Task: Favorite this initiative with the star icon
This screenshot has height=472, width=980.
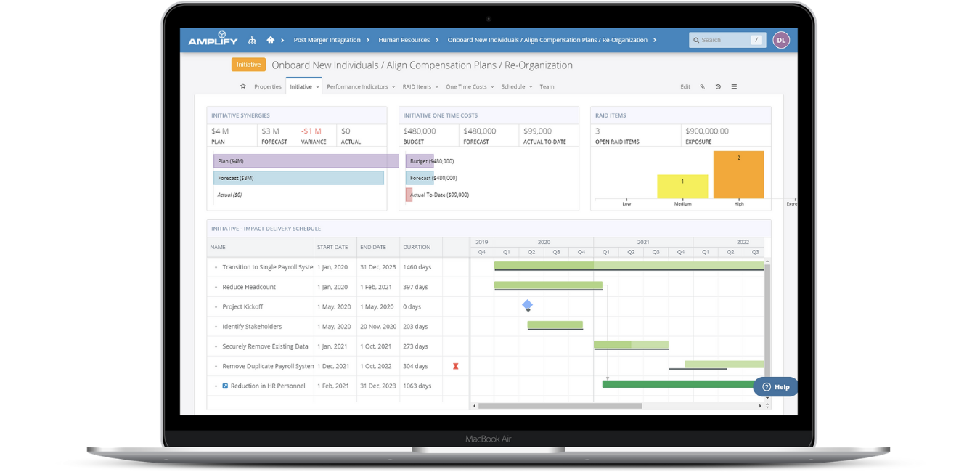Action: (x=243, y=86)
